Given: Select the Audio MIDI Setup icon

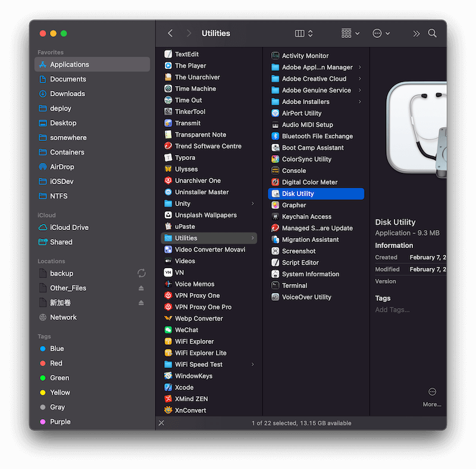Looking at the screenshot, I should pos(275,125).
